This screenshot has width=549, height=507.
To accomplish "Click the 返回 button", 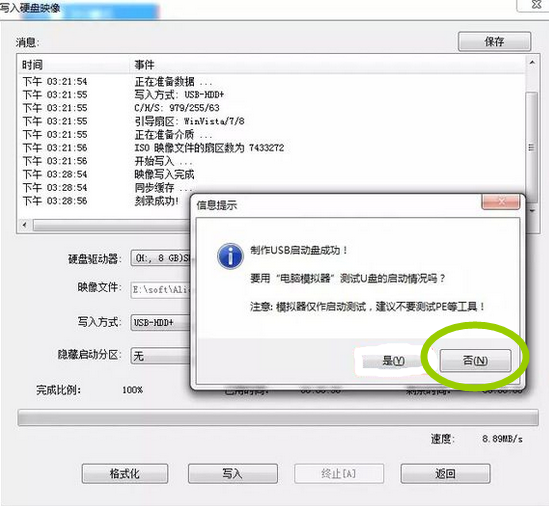I will coord(445,473).
